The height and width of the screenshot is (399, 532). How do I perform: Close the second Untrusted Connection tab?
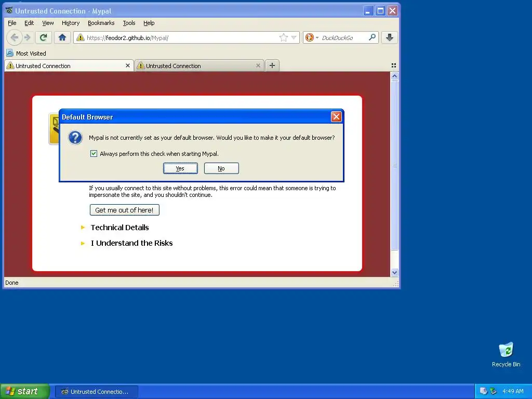coord(258,65)
